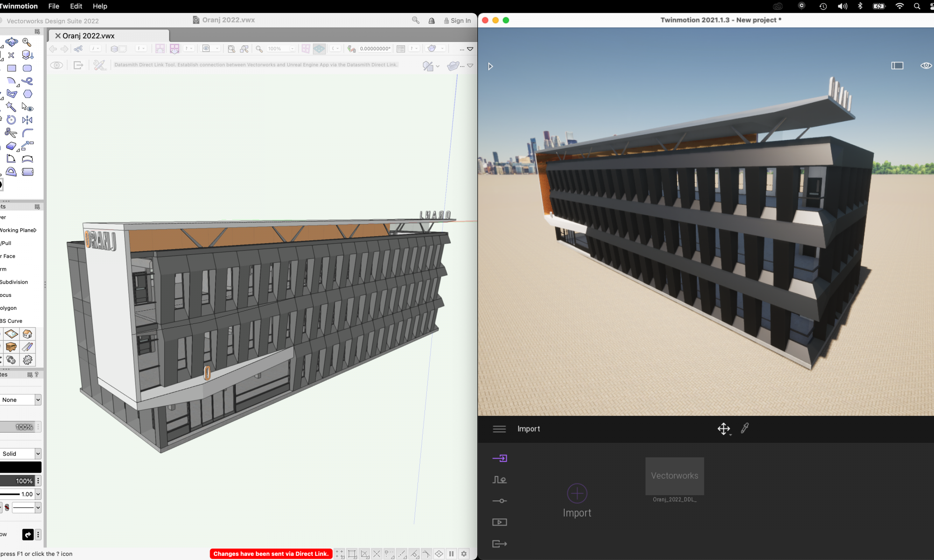Select the Rounded Rectangle tool
The image size is (934, 560).
pyautogui.click(x=27, y=68)
